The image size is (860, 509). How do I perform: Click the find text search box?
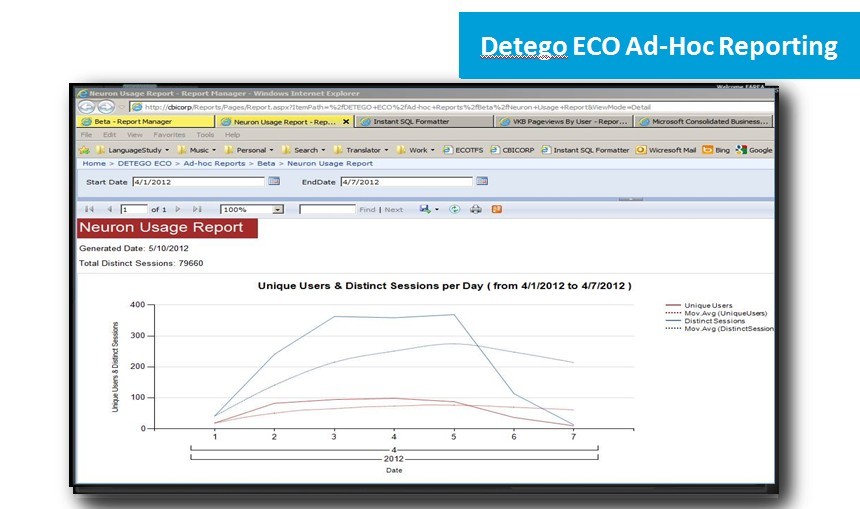[x=327, y=210]
